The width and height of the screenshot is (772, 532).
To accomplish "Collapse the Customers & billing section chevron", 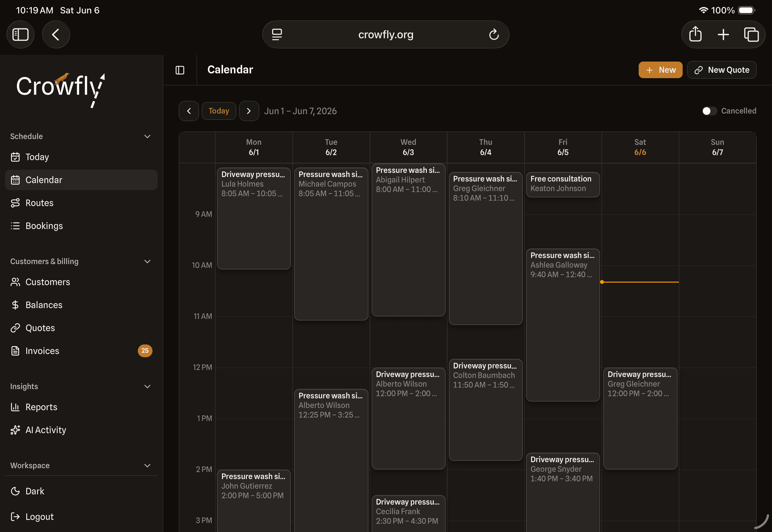I will [x=147, y=261].
